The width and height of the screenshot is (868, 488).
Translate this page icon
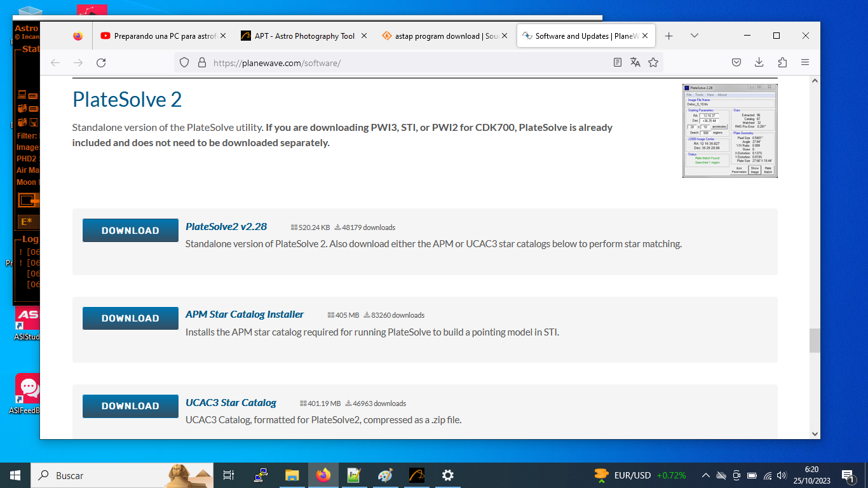point(635,62)
